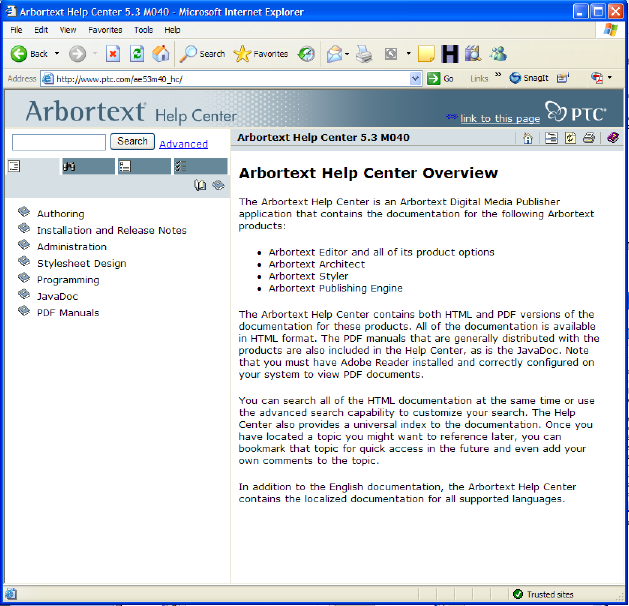Open the Back button history dropdown
The image size is (629, 606).
click(57, 54)
